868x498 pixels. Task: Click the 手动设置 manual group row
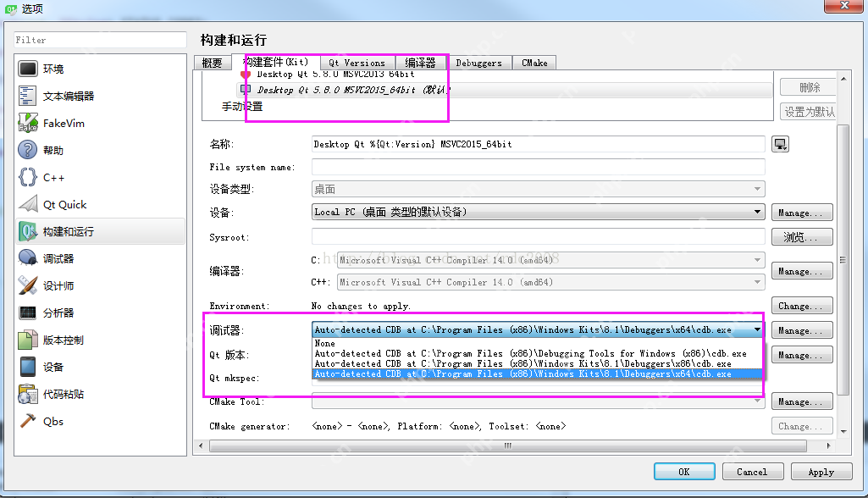pyautogui.click(x=242, y=107)
